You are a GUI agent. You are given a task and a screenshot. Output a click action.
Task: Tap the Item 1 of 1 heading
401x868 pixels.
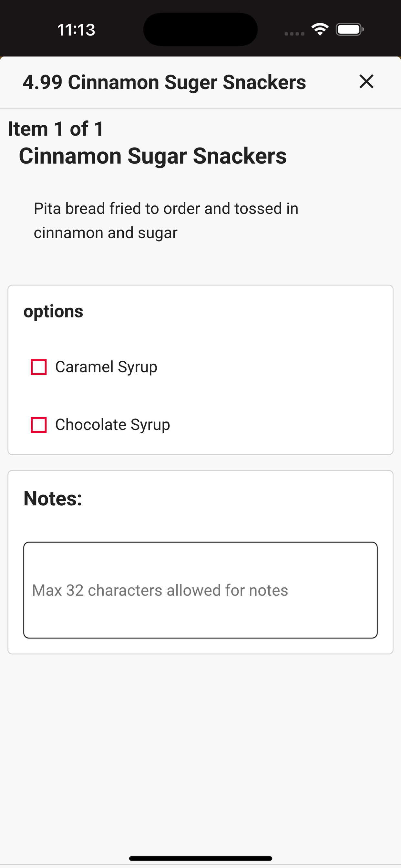56,129
